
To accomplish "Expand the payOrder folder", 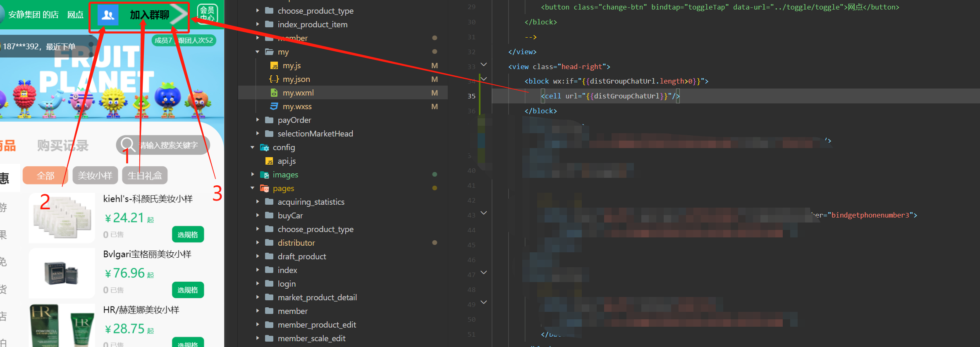I will coord(258,120).
